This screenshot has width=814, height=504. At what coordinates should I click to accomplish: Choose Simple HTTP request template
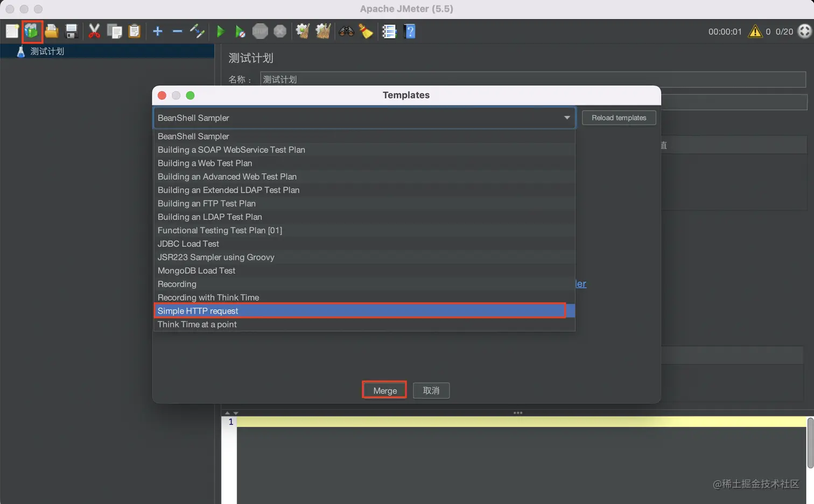pos(364,311)
